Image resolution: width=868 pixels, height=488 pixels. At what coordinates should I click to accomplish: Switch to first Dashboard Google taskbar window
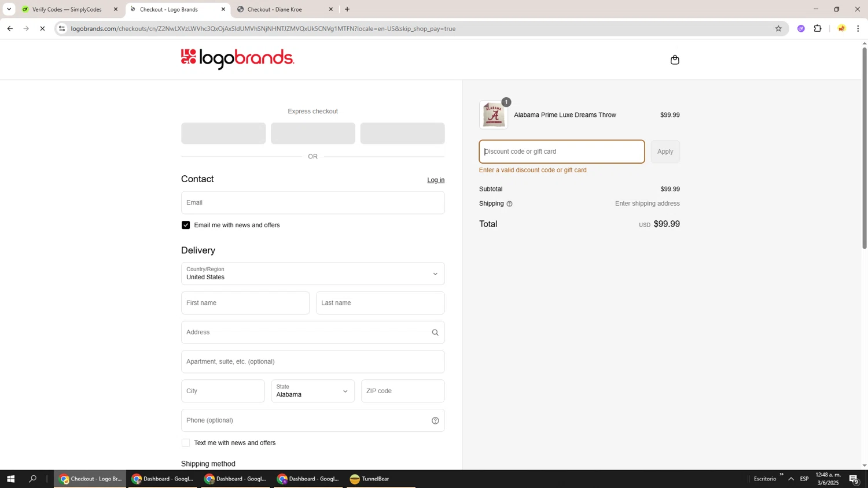163,479
